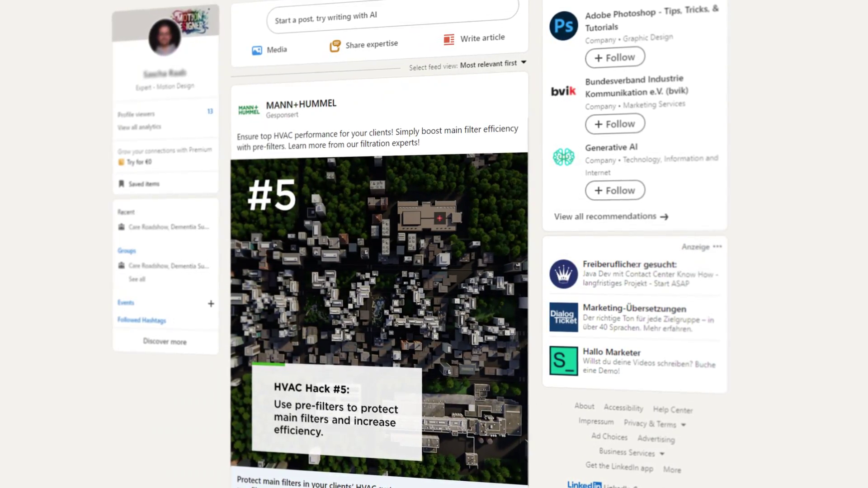The height and width of the screenshot is (488, 868).
Task: Click the Write article icon
Action: click(449, 40)
